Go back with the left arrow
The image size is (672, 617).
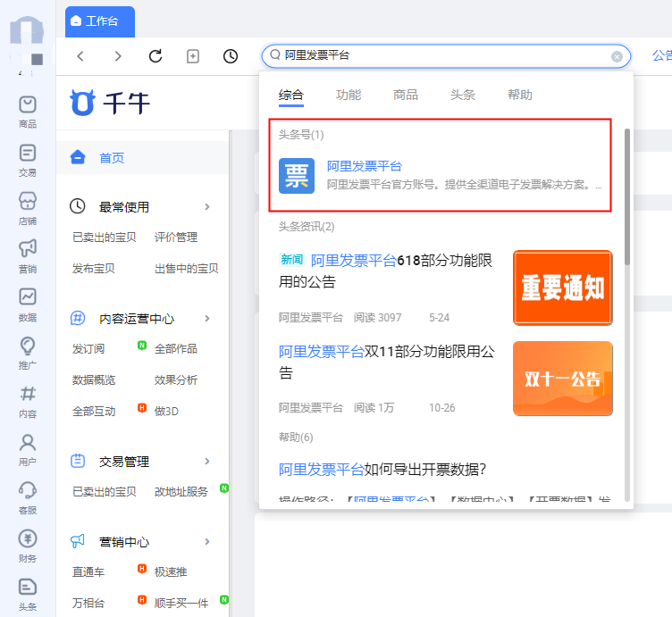tap(80, 56)
